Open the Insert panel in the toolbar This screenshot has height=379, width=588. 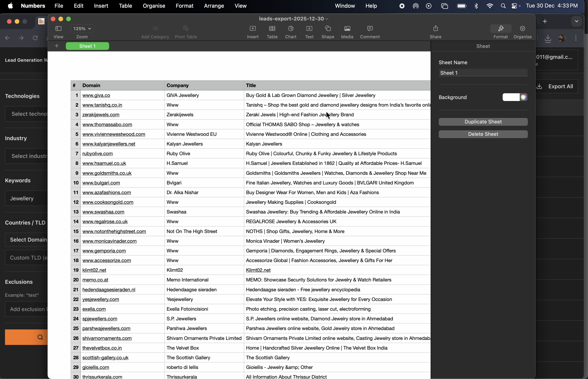tap(253, 31)
